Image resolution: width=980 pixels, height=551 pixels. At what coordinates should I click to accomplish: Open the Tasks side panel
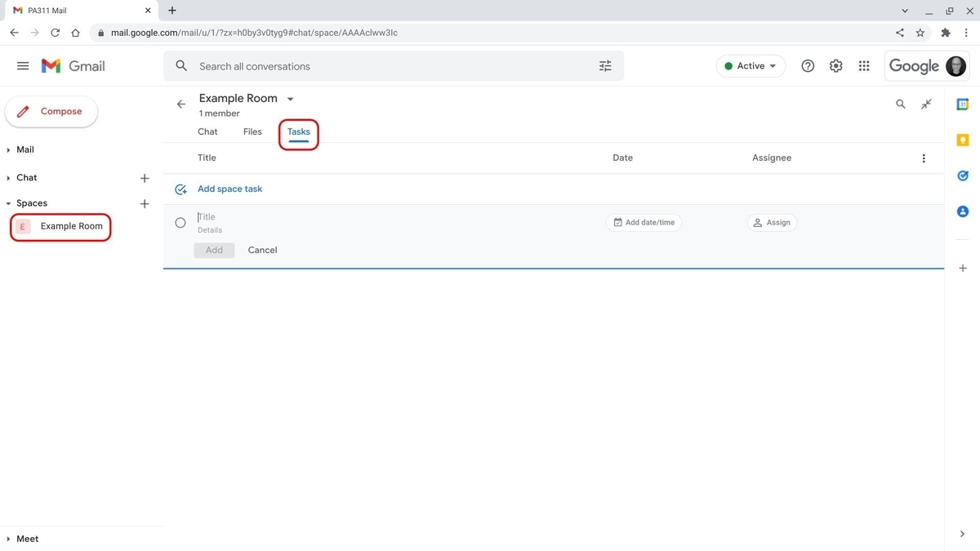962,175
